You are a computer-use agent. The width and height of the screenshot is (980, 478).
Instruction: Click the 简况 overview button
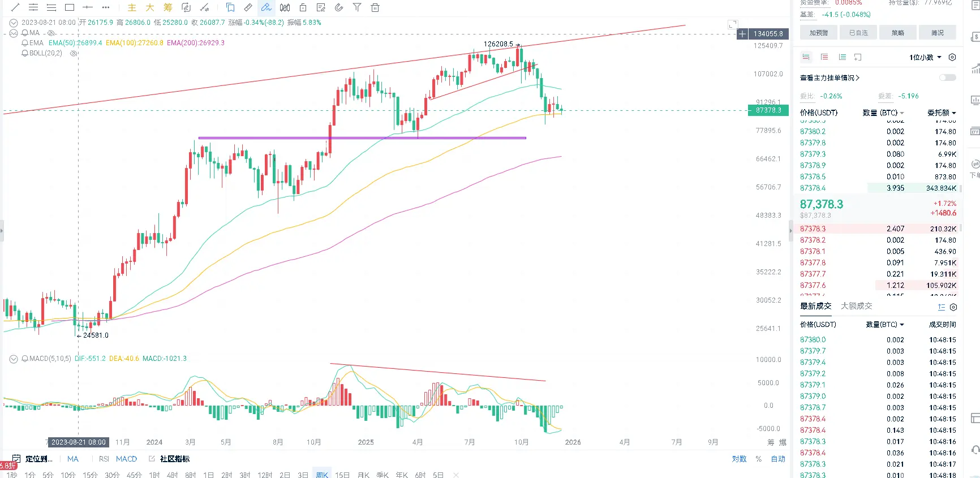click(x=938, y=33)
